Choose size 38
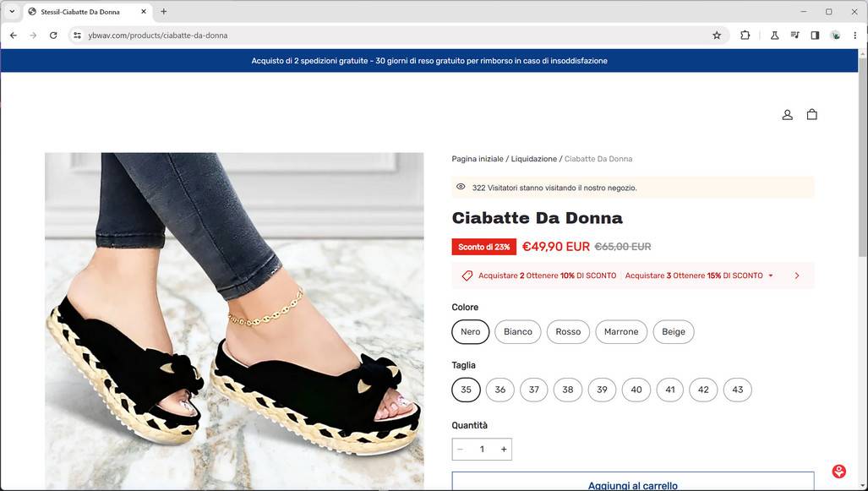 (568, 390)
